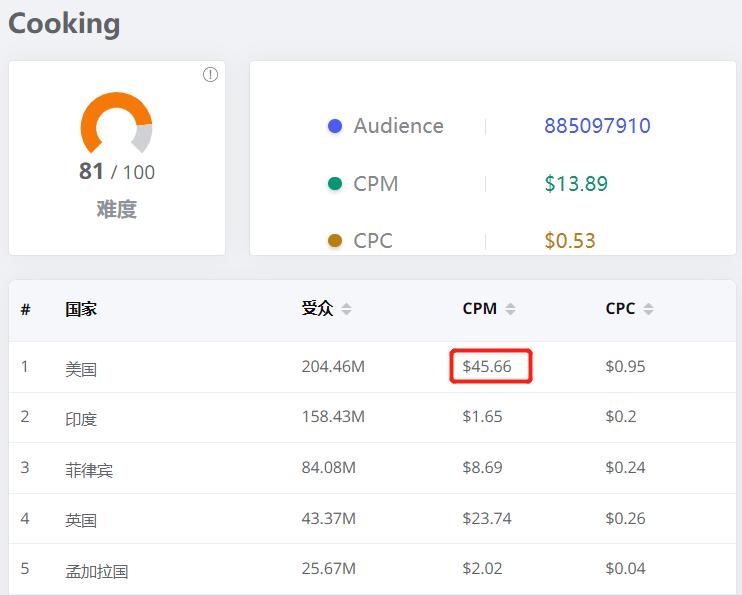Open the Audience value 885097910

click(x=597, y=126)
